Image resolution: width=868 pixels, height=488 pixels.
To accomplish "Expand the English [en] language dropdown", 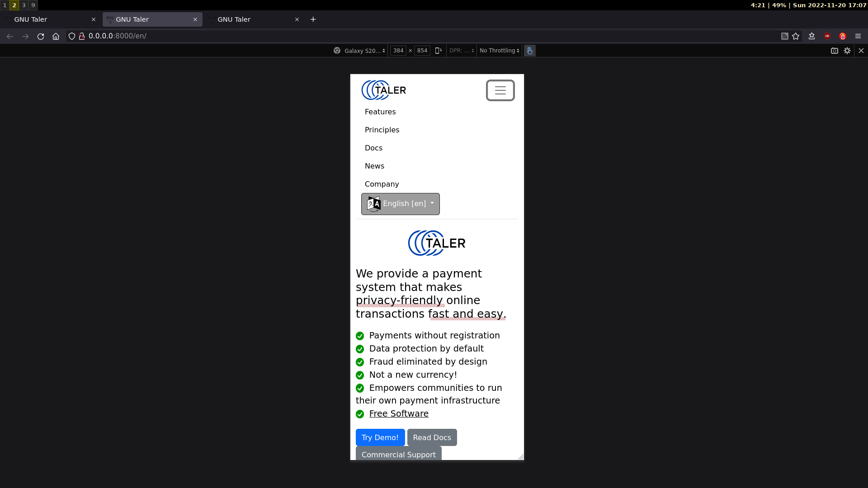I will [x=400, y=204].
